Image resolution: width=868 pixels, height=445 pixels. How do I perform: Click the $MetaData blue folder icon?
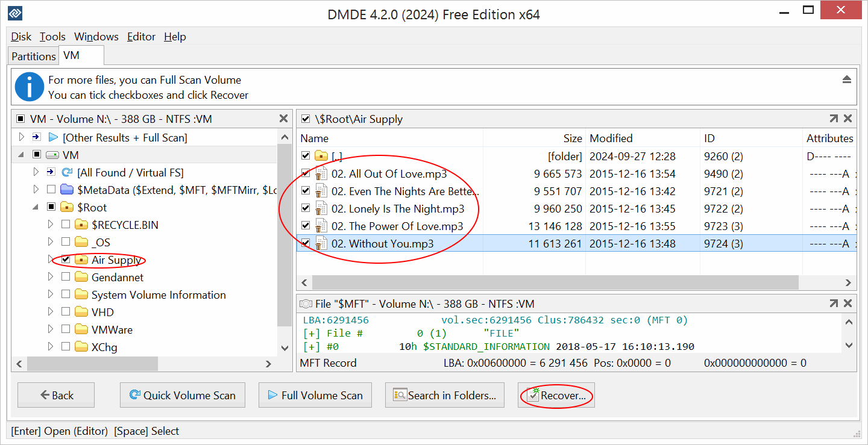68,190
